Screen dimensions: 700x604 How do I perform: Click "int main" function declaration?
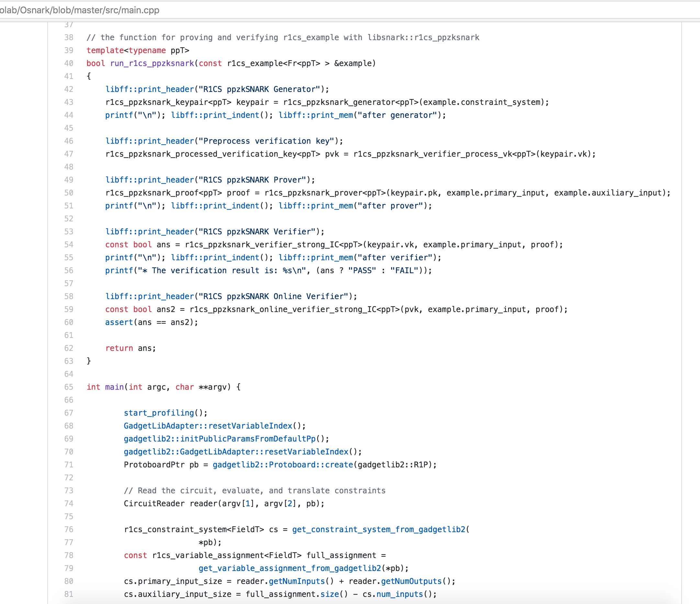point(105,387)
